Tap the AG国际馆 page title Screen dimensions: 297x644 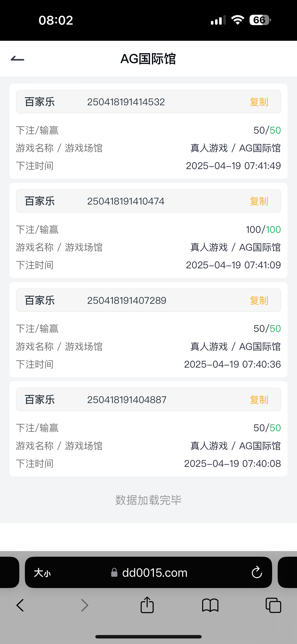click(148, 59)
